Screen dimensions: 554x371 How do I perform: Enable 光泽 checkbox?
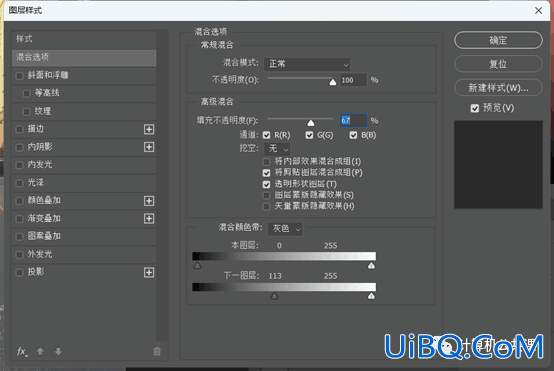19,183
